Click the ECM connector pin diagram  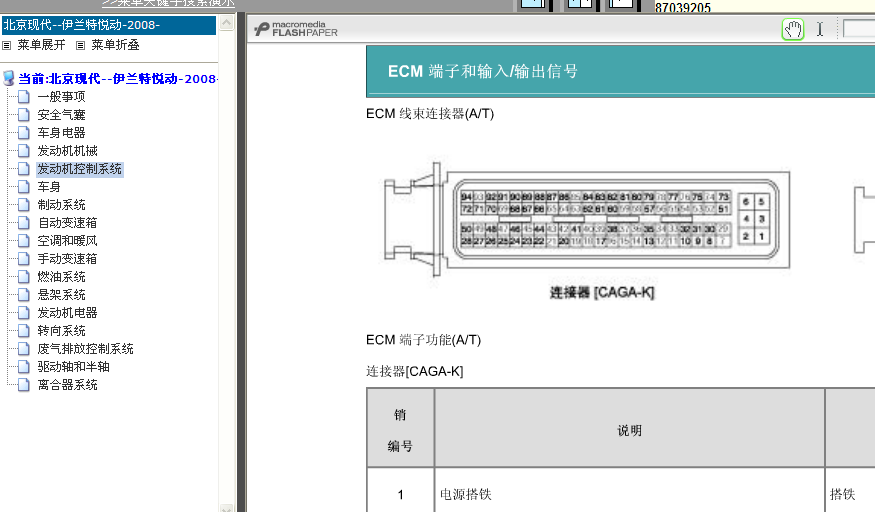click(587, 219)
